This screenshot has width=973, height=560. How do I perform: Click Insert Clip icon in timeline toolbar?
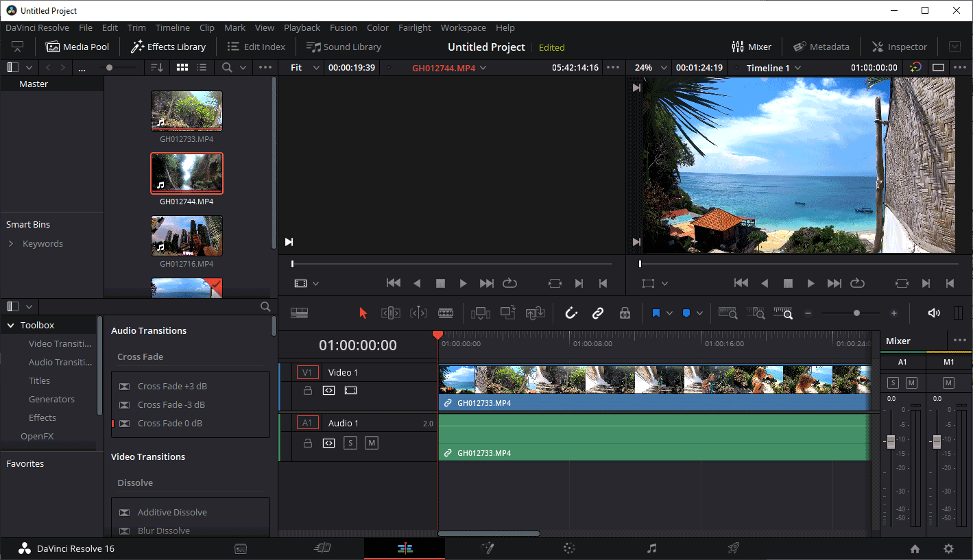[x=480, y=313]
